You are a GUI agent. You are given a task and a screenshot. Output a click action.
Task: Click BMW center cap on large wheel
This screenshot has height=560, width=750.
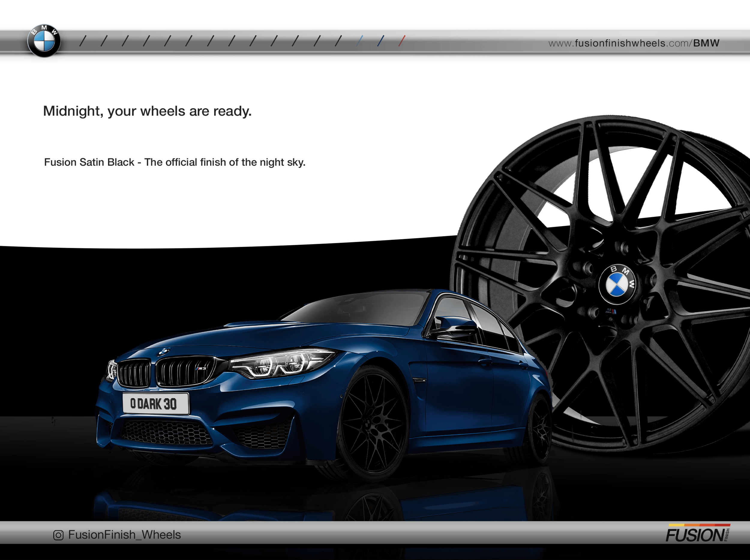(x=617, y=284)
